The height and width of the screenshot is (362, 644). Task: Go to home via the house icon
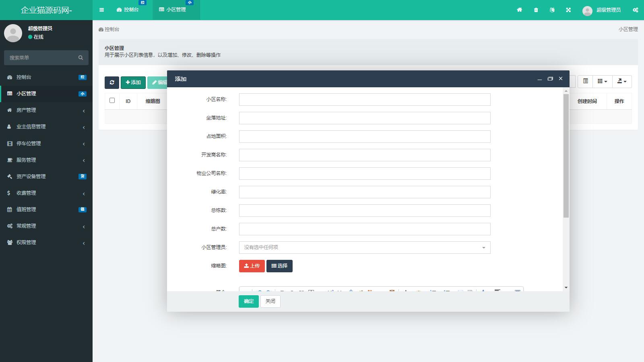click(x=520, y=10)
